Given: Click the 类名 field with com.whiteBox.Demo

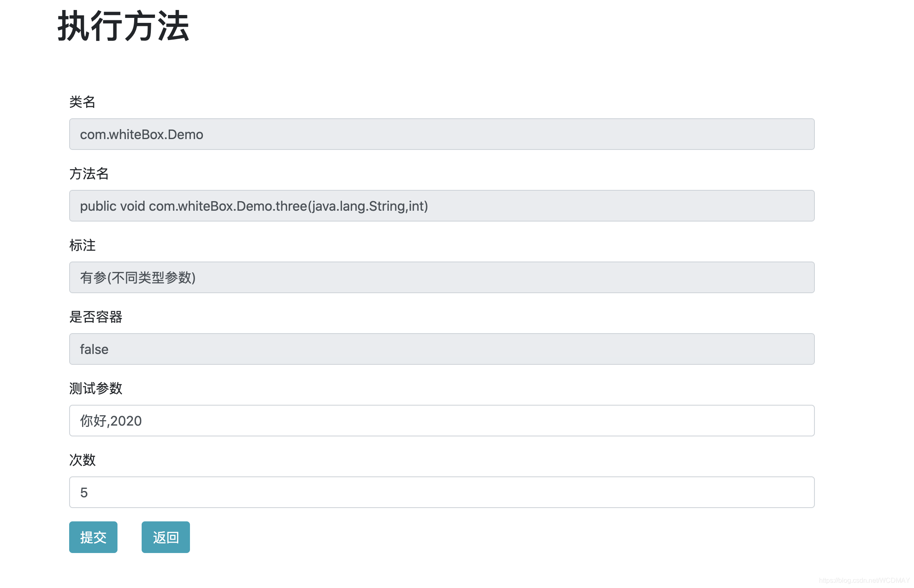Looking at the screenshot, I should click(x=442, y=134).
